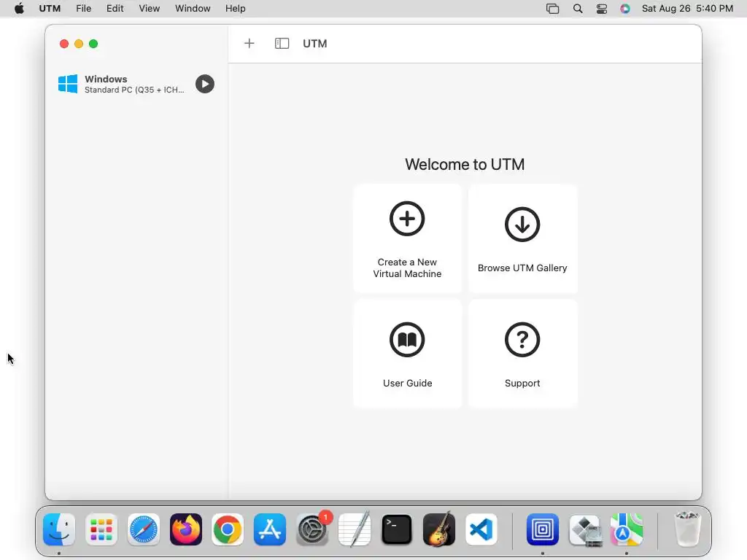Screen dimensions: 747x560
Task: Select the Windows VM in the sidebar
Action: (136, 85)
